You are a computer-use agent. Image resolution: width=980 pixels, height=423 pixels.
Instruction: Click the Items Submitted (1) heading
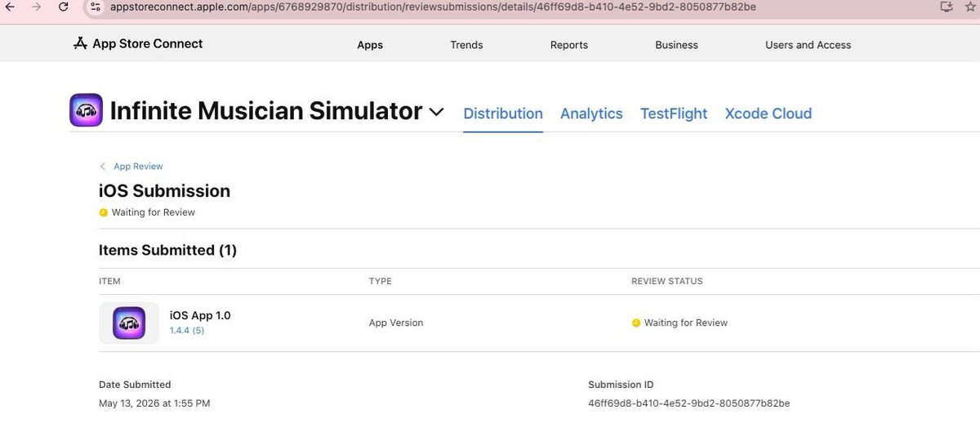point(167,250)
